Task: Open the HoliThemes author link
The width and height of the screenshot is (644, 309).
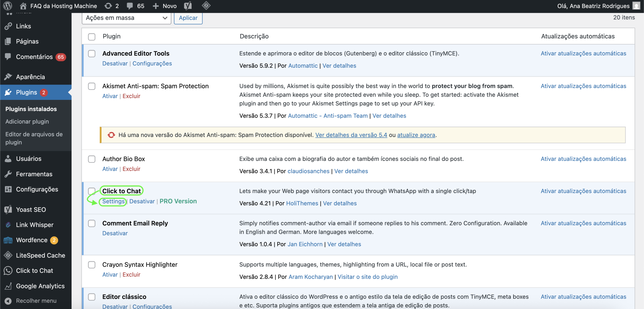Action: [302, 203]
